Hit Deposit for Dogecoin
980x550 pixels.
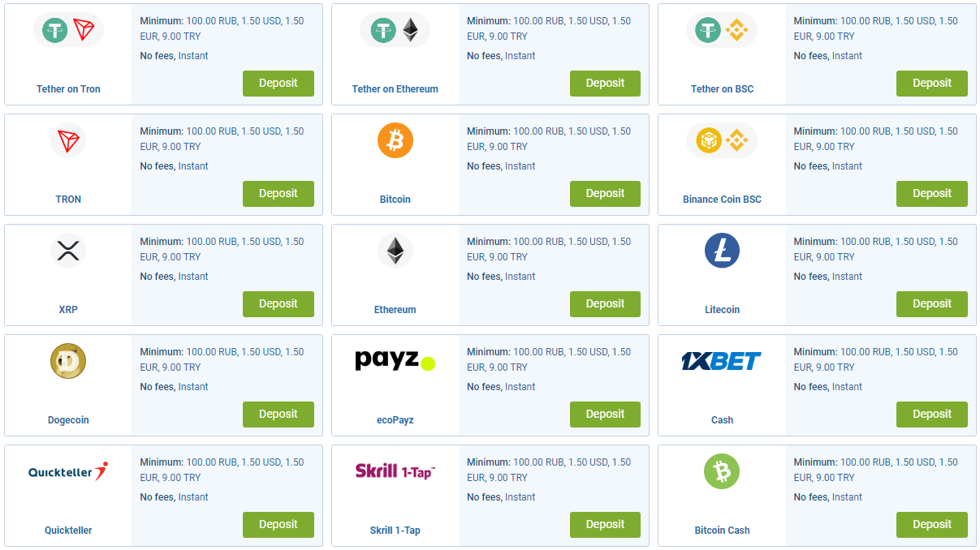pos(278,415)
